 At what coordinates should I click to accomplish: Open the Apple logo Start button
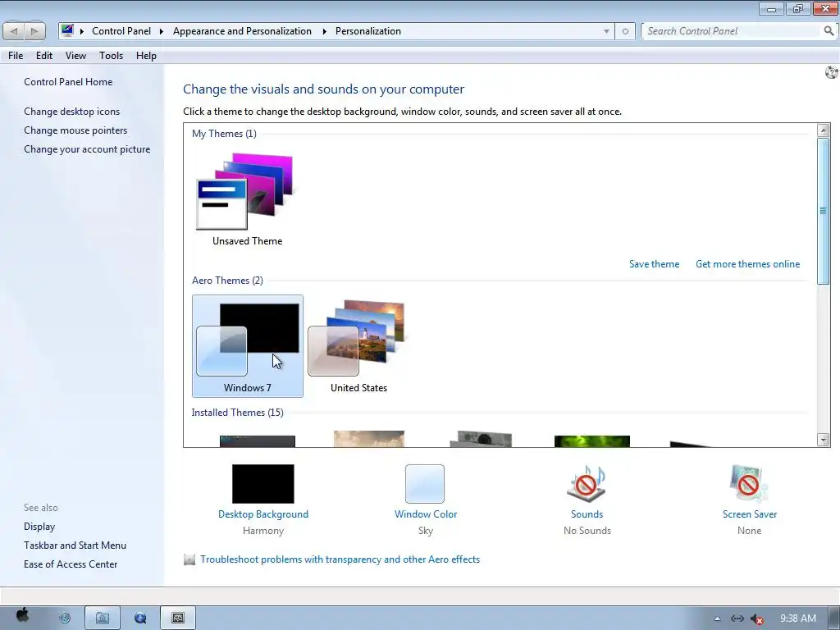[22, 616]
